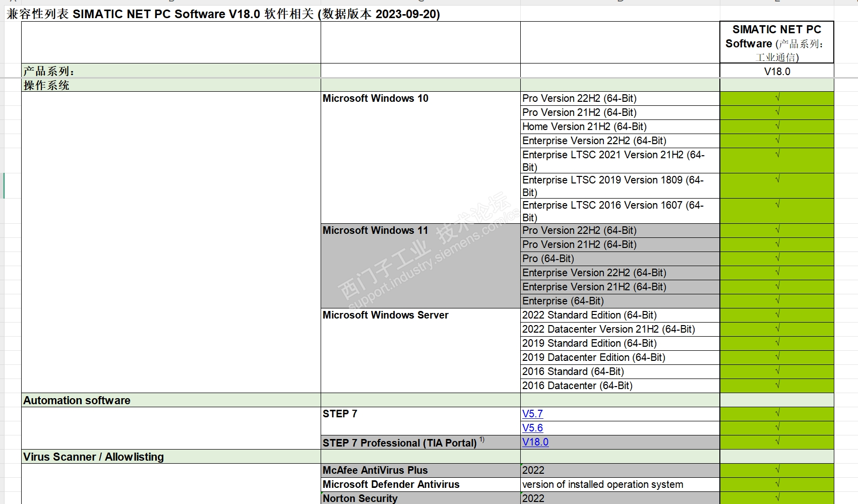Click the 'McAfee AntiVirus Plus' cell
Viewport: 858px width, 504px height.
click(420, 470)
